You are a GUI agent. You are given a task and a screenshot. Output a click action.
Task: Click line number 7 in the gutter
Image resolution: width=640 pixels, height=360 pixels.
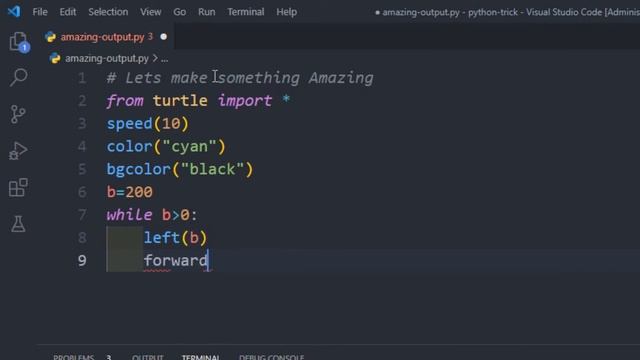click(x=82, y=215)
